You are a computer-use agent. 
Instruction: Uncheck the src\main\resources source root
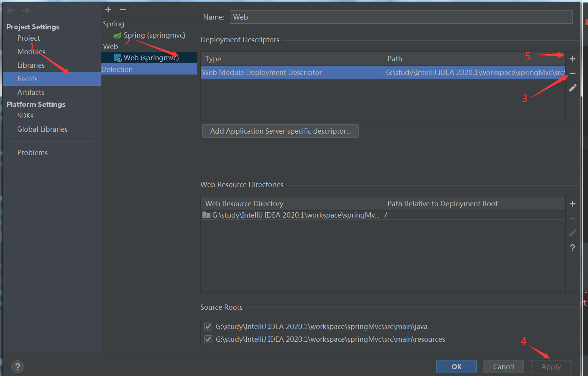[208, 339]
